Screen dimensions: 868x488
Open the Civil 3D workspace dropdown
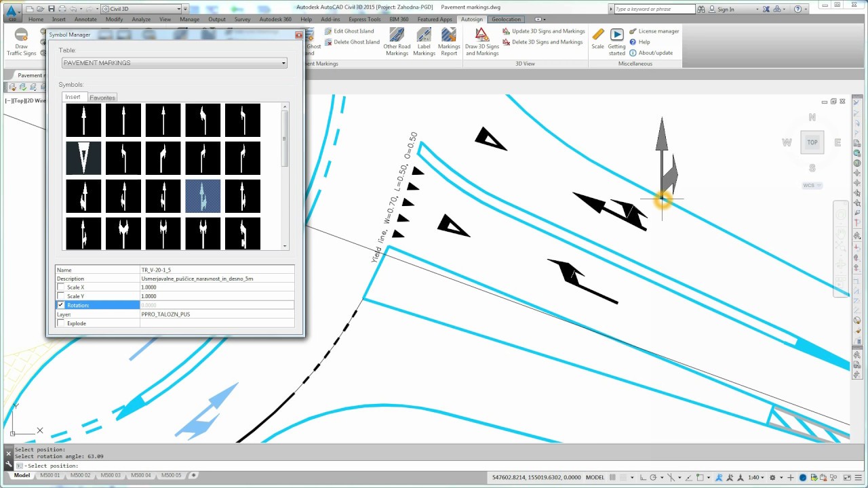tap(178, 9)
